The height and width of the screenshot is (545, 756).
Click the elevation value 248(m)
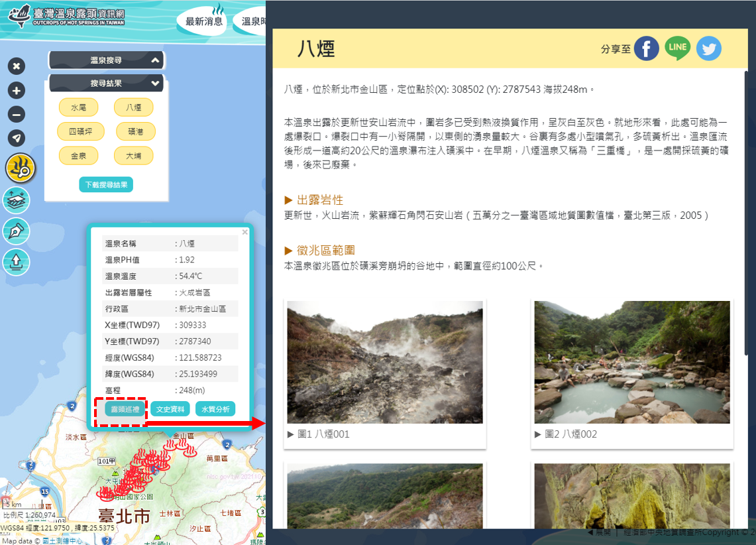coord(192,390)
